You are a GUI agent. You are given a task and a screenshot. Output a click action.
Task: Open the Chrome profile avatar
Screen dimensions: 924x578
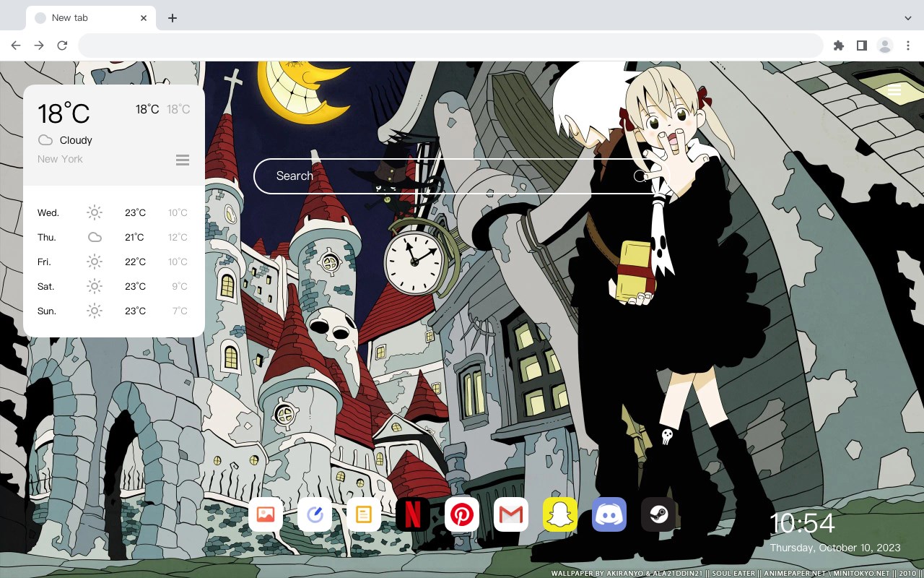[884, 46]
